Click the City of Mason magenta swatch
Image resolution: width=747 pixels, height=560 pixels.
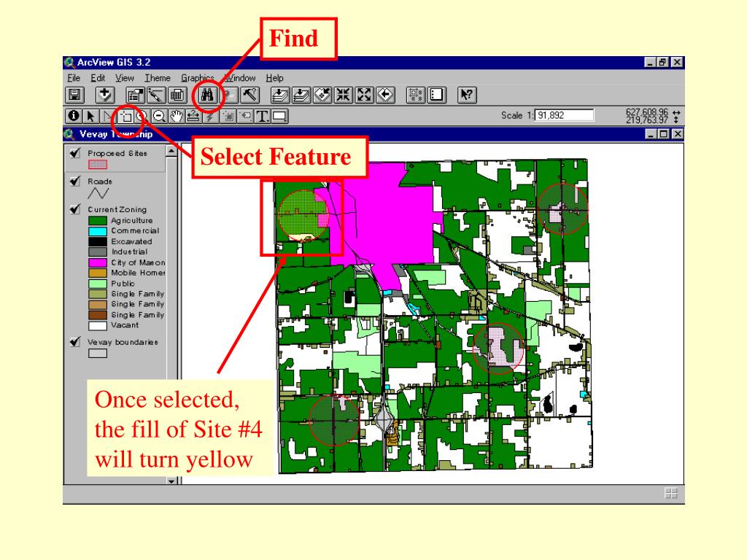98,262
